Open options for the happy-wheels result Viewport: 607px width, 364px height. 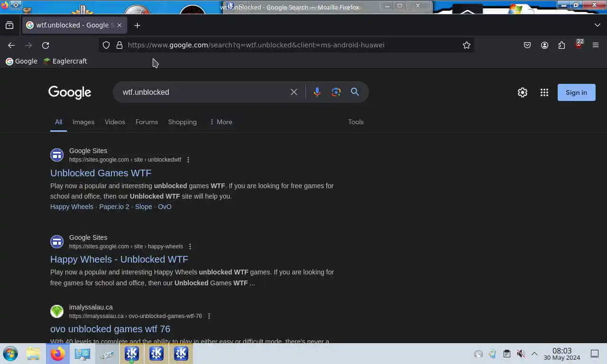[190, 246]
